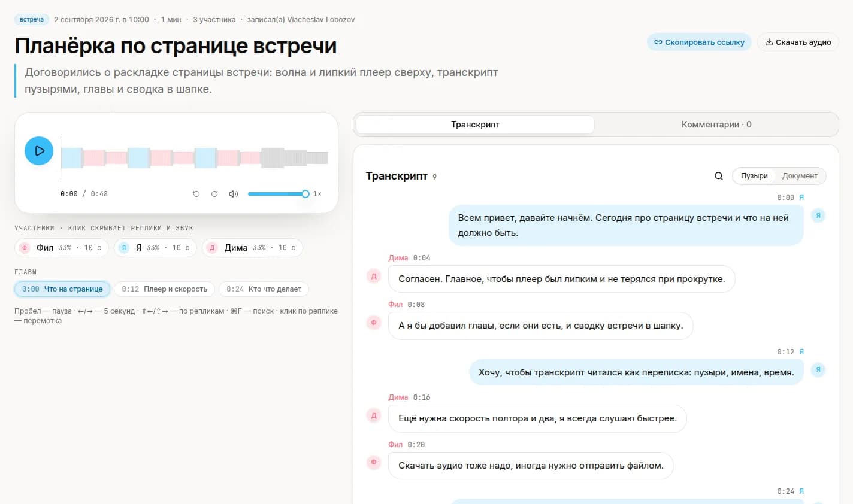The image size is (853, 504).
Task: Click the Я avatar beside 0:00 message
Action: (x=818, y=215)
